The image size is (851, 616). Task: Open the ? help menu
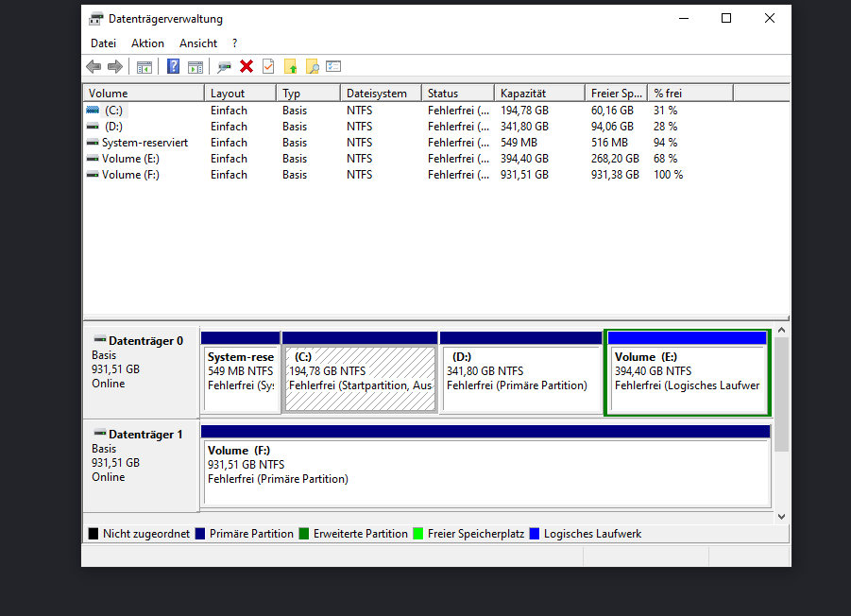coord(234,43)
